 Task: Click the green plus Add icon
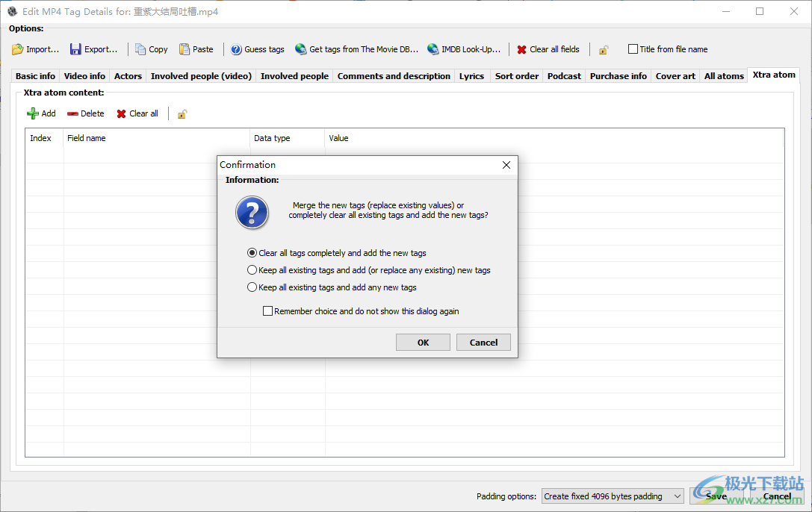(x=33, y=113)
